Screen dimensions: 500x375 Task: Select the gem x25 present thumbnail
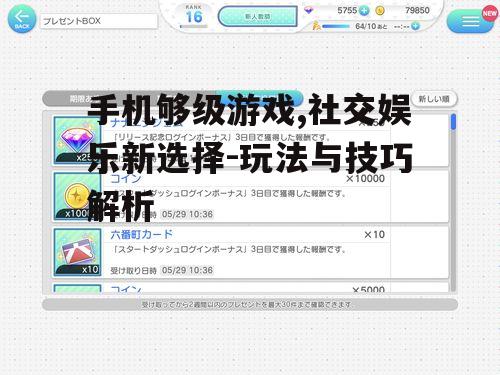(x=77, y=140)
